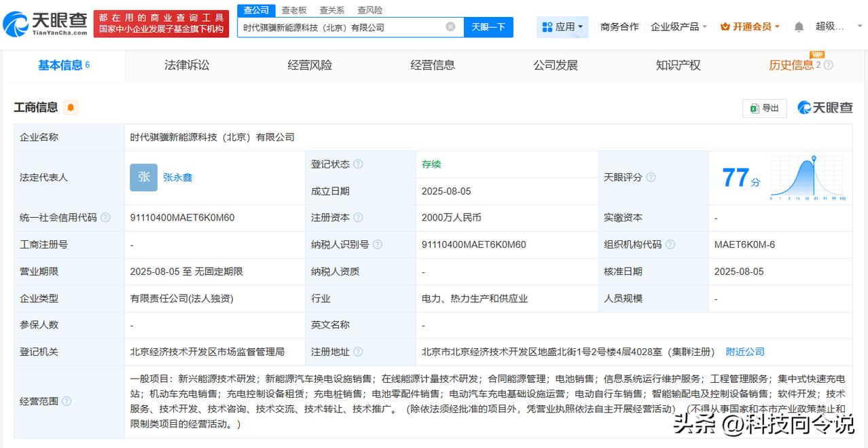The height and width of the screenshot is (448, 868).
Task: Click the 存续 registration status
Action: [x=431, y=164]
